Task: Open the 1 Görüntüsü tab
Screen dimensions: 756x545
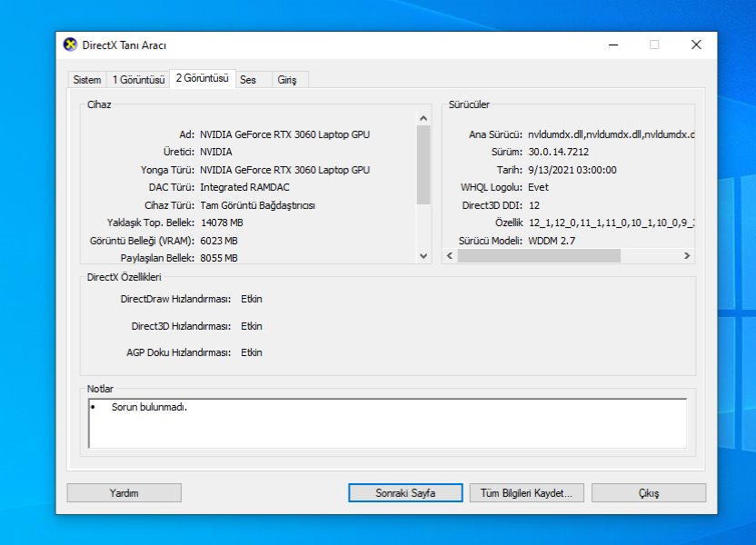Action: tap(138, 80)
